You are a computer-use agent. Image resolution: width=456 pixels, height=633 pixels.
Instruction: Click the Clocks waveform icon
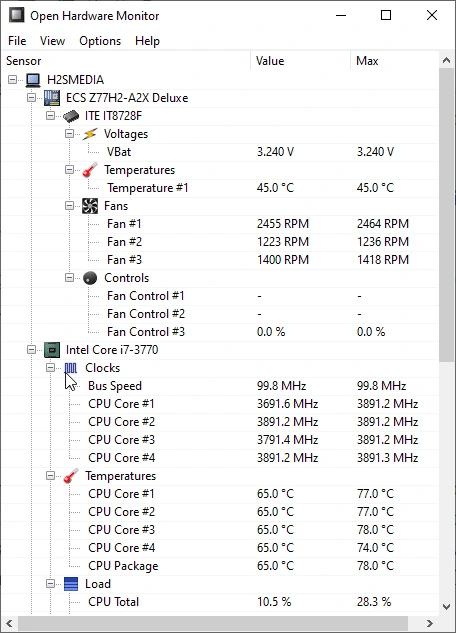[71, 368]
